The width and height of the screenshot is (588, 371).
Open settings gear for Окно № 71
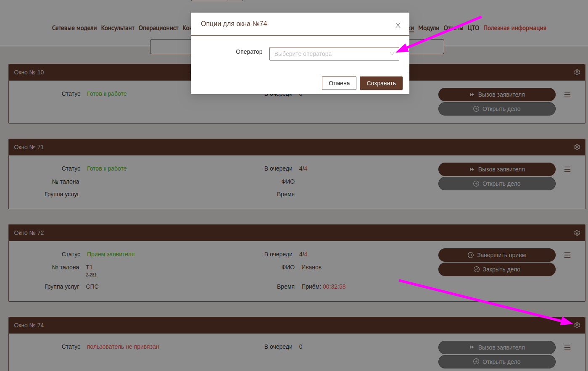(x=577, y=147)
